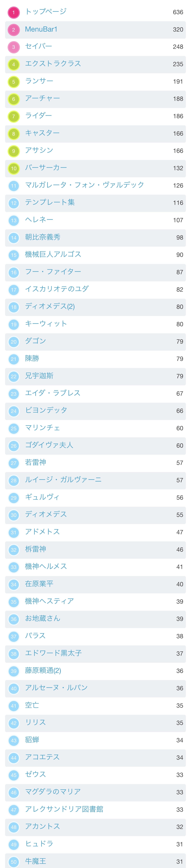Visit the 朝比奈義秀 page link
Viewport: 191px width, 868px height.
pyautogui.click(x=43, y=237)
